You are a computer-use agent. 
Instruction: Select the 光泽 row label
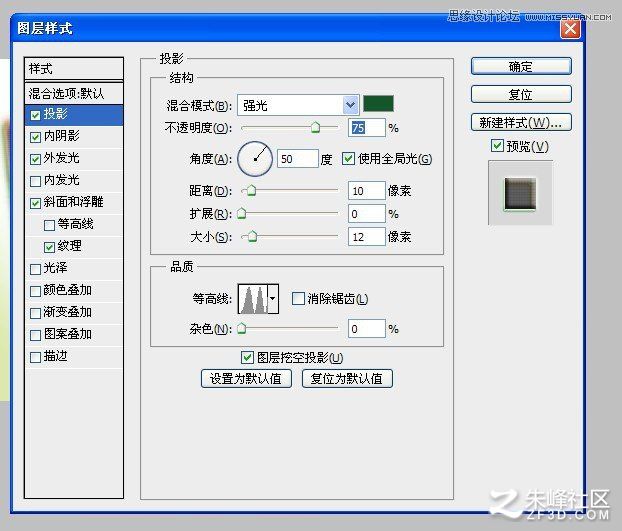[x=56, y=268]
